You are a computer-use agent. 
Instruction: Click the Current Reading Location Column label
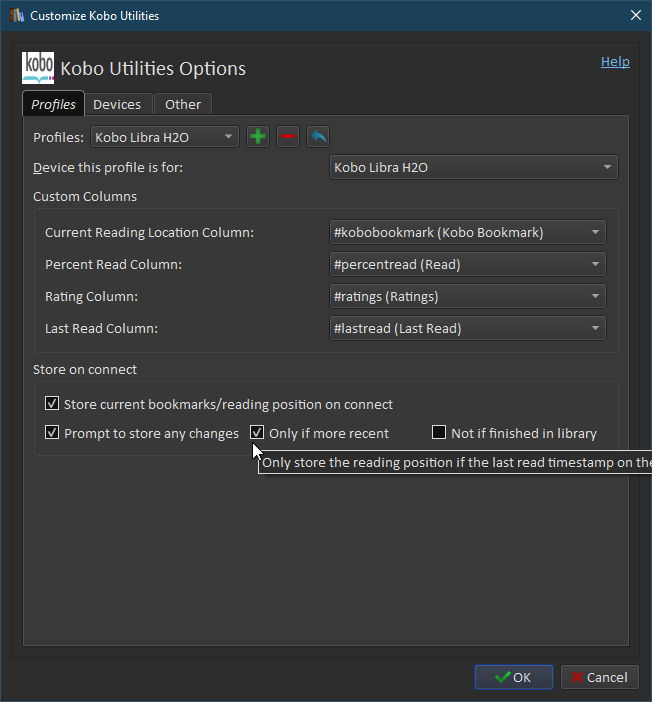click(150, 233)
